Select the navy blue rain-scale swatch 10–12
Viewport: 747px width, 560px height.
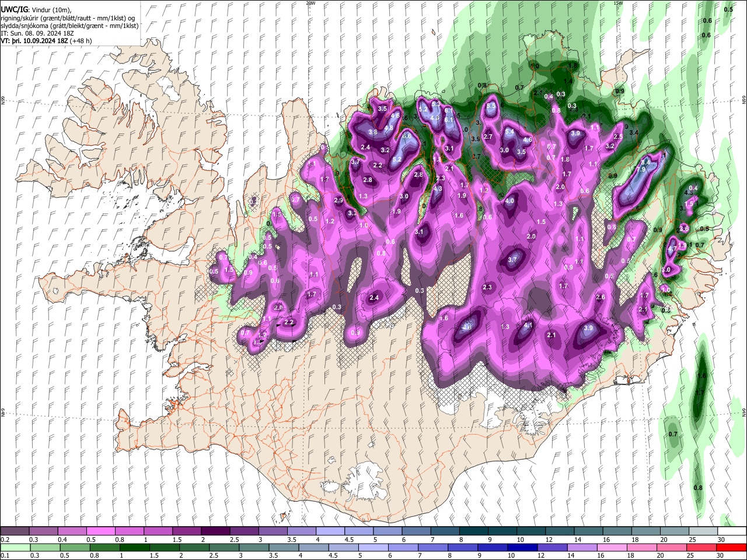point(522,547)
